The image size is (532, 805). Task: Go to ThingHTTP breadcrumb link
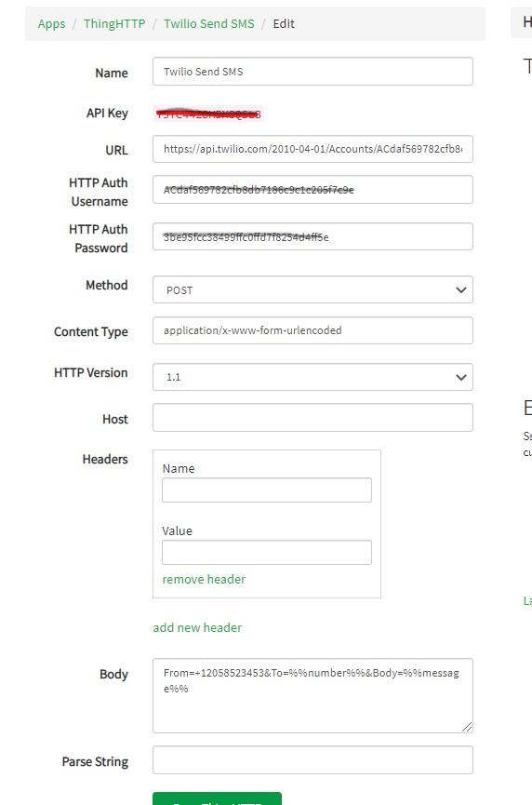point(114,23)
